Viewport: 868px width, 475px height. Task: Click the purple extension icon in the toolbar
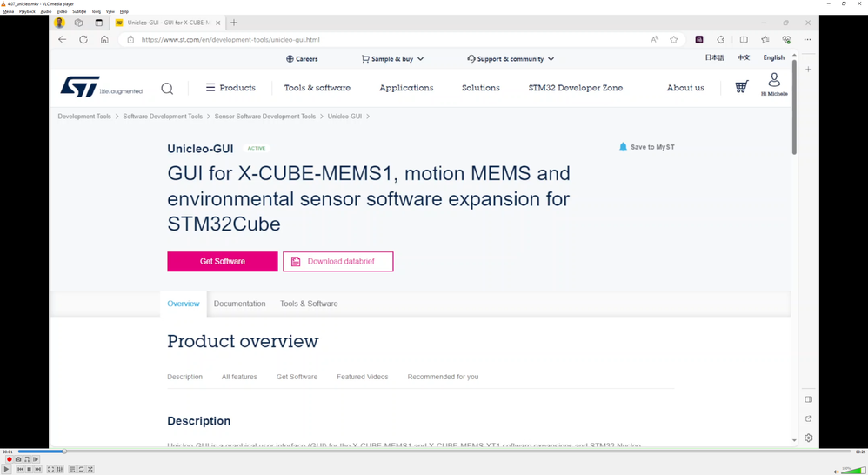click(x=699, y=39)
